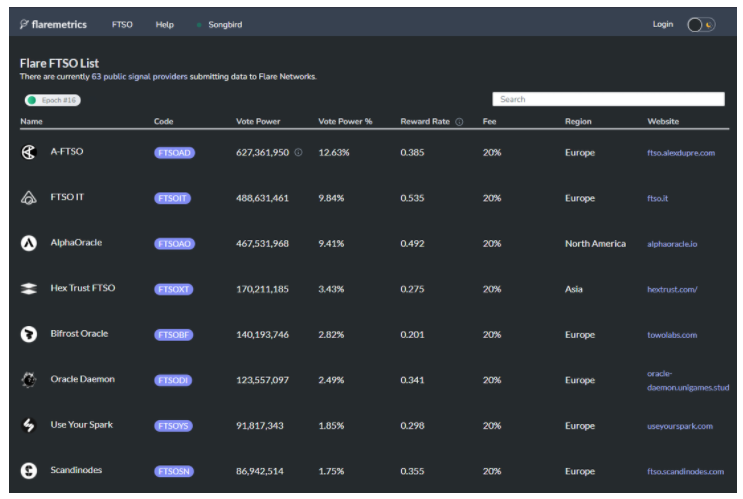Open the Help menu item

tap(164, 24)
